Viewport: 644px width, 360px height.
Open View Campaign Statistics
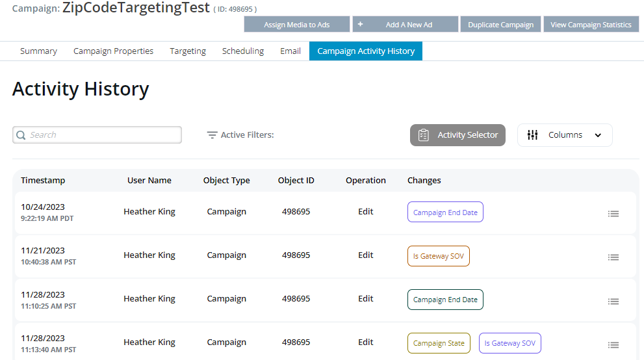[591, 24]
